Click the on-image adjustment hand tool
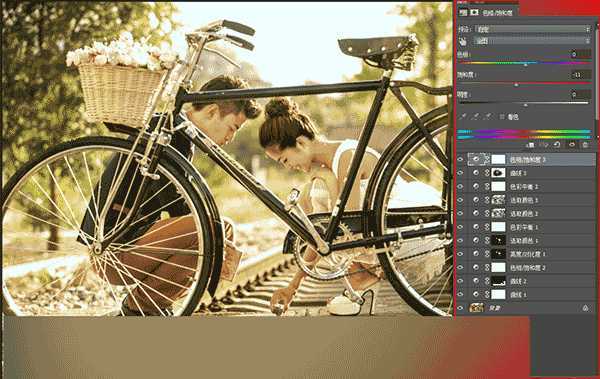The image size is (600, 379). 463,41
